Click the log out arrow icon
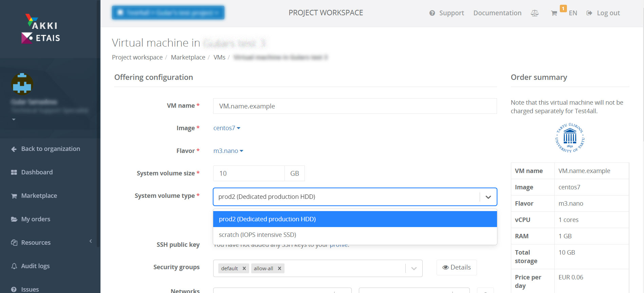Screen dimensions: 644x293 pos(589,13)
